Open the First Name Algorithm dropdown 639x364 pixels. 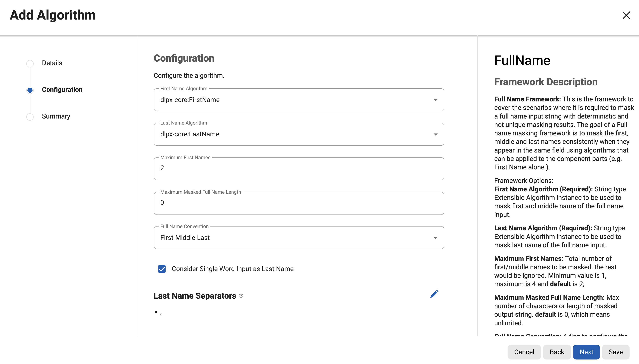[299, 100]
